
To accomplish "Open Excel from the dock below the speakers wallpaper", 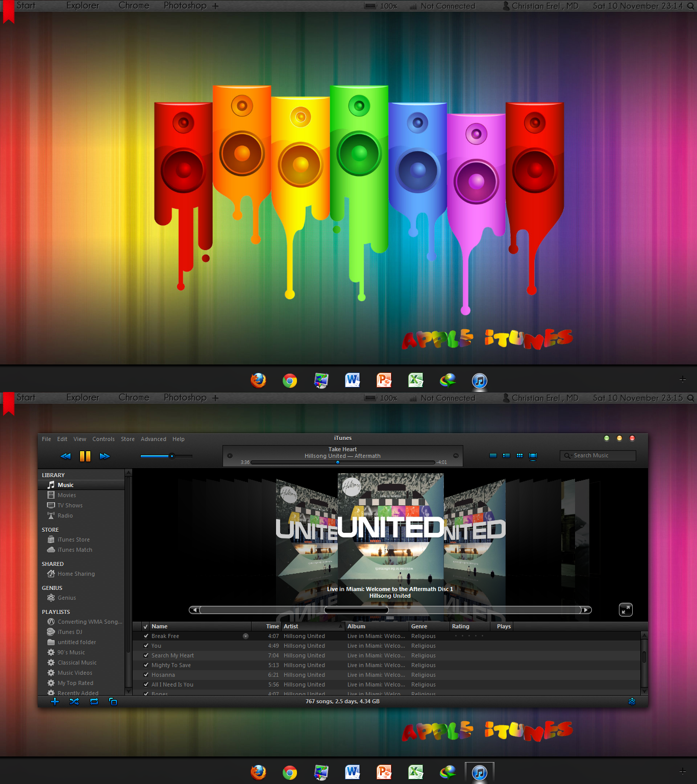I will pyautogui.click(x=415, y=380).
